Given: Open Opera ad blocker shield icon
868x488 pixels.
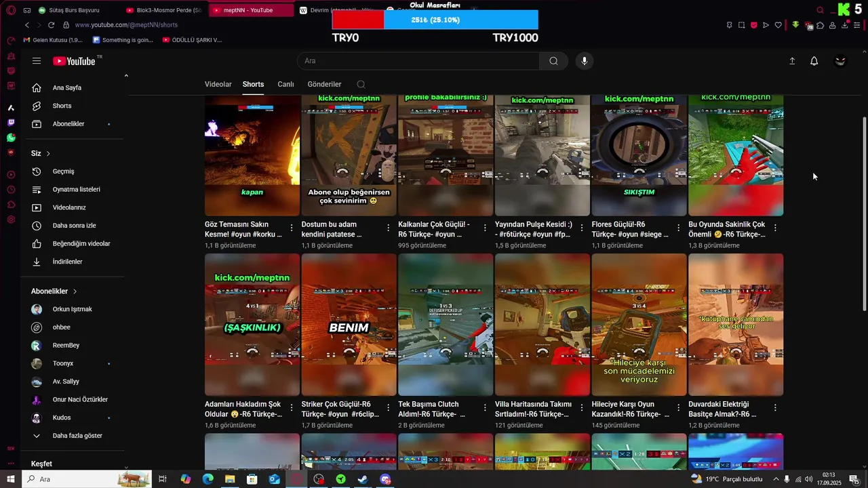Looking at the screenshot, I should 753,25.
